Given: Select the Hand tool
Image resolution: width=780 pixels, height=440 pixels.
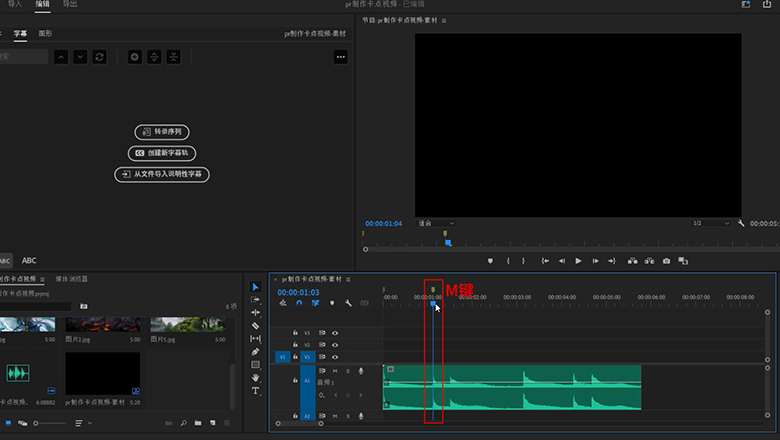Looking at the screenshot, I should pos(255,378).
